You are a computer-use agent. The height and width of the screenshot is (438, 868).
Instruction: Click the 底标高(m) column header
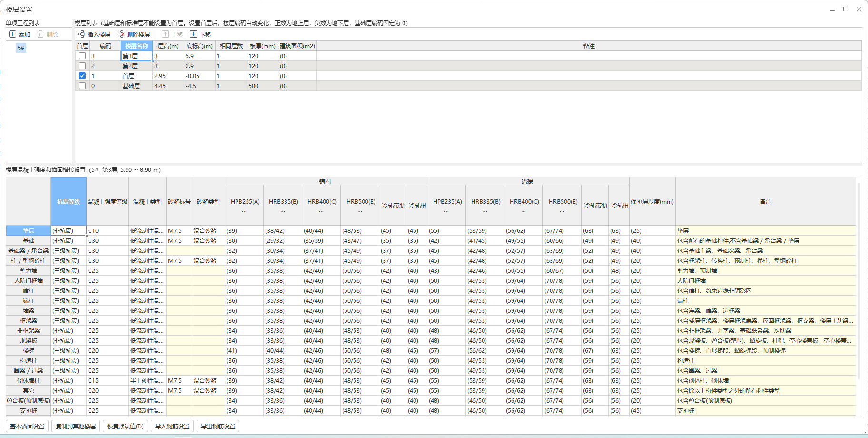point(199,46)
